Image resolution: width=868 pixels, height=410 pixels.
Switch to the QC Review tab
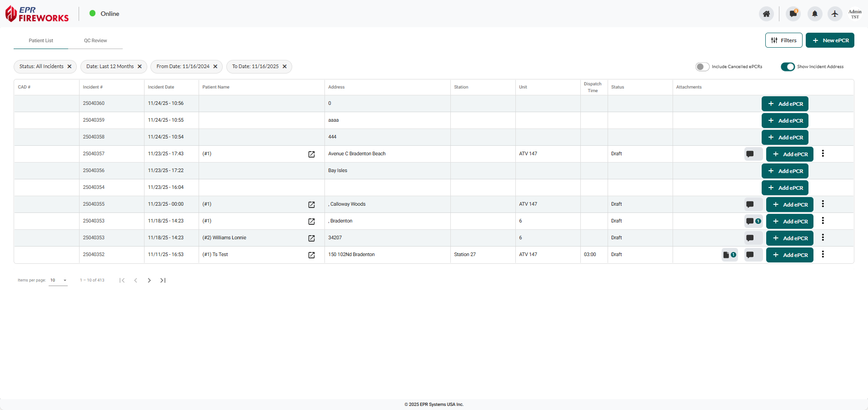(x=95, y=41)
